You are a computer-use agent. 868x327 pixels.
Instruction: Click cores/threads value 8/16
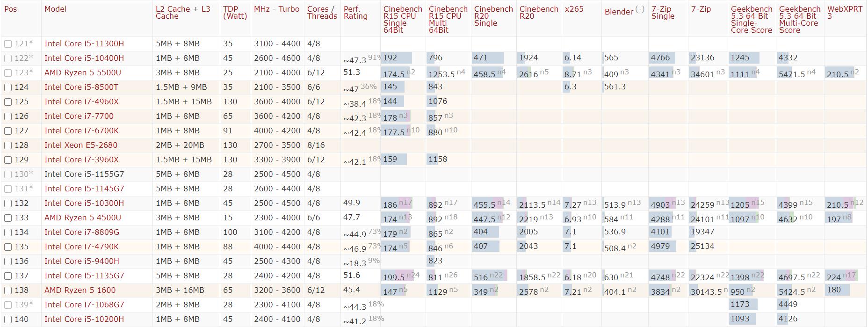click(316, 145)
